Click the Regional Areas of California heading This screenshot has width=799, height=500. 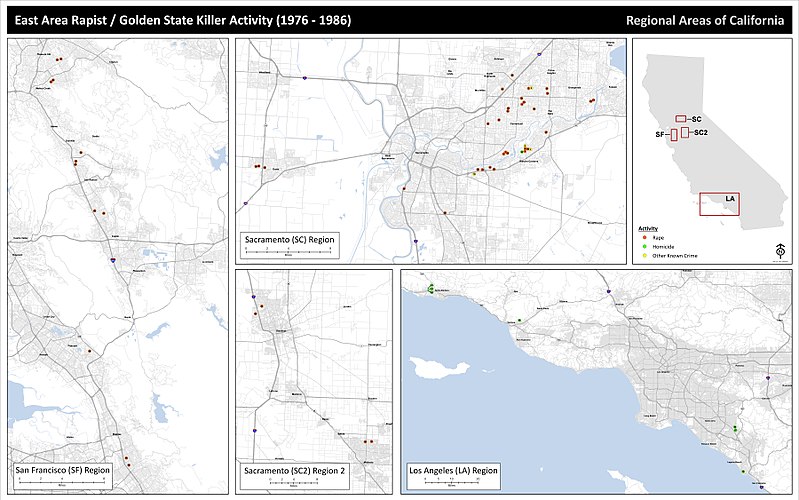[704, 20]
